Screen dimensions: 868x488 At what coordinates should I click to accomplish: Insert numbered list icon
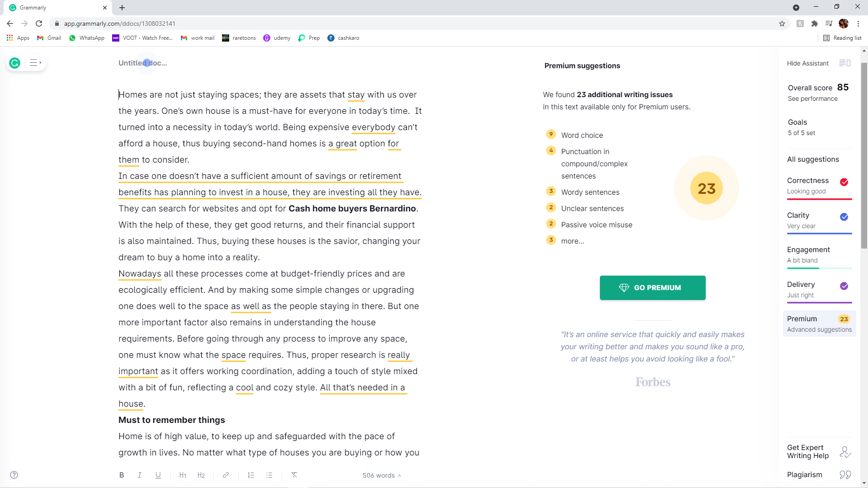click(251, 475)
